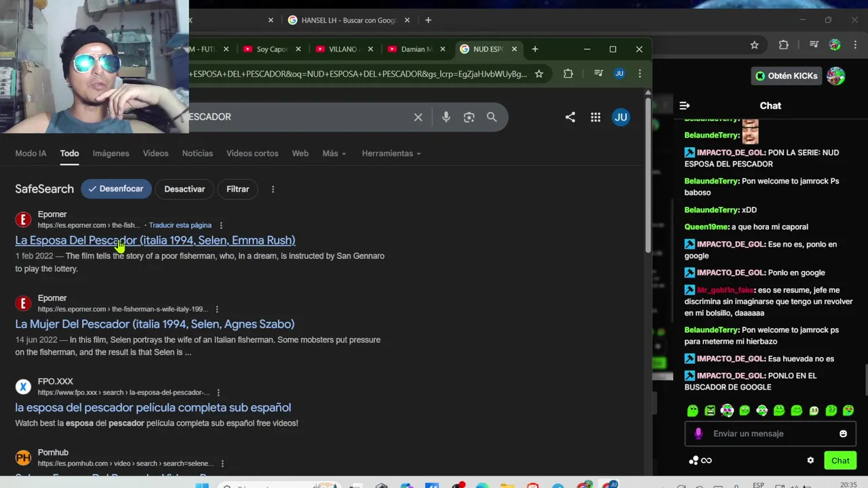This screenshot has height=488, width=868.
Task: Click the Obtén KICKs button
Action: pos(787,76)
